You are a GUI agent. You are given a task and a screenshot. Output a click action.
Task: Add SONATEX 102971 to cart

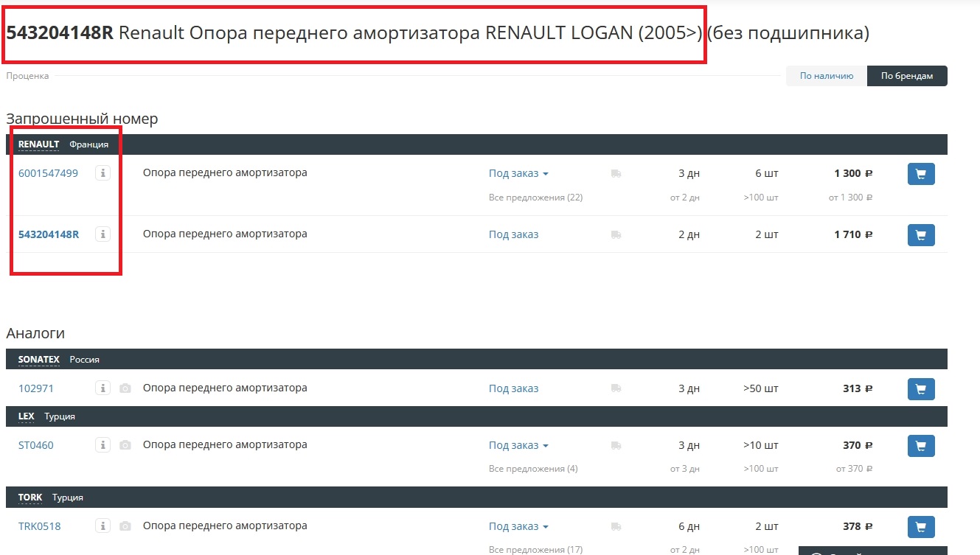pos(921,389)
